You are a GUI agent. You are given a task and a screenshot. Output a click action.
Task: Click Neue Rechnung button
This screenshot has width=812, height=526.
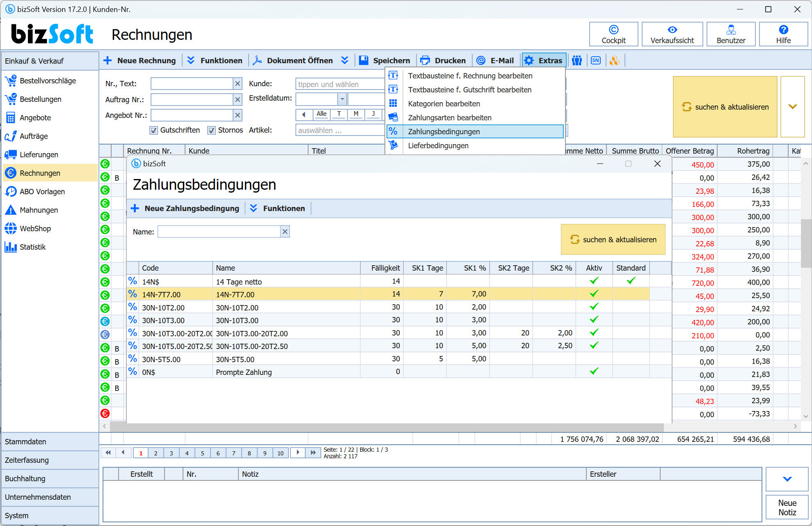140,60
